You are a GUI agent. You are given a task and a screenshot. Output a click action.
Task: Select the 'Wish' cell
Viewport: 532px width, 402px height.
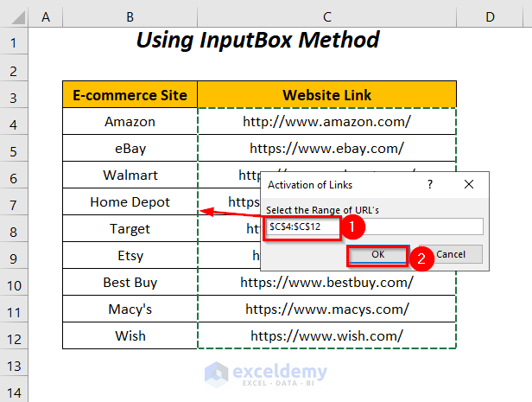click(130, 335)
